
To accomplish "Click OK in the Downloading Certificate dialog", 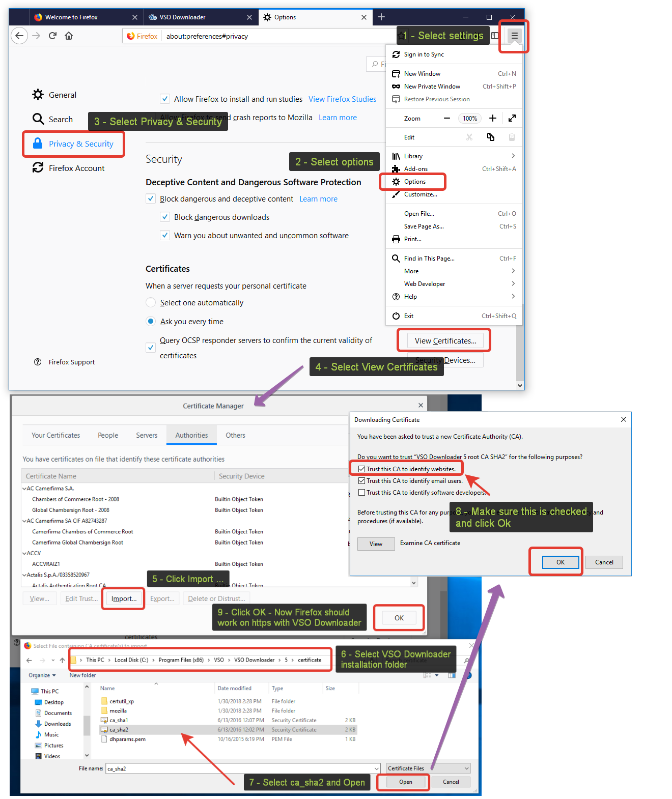I will (561, 562).
